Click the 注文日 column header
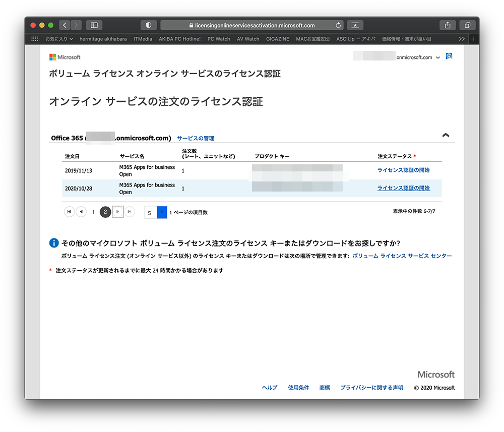This screenshot has height=432, width=504. click(x=72, y=156)
